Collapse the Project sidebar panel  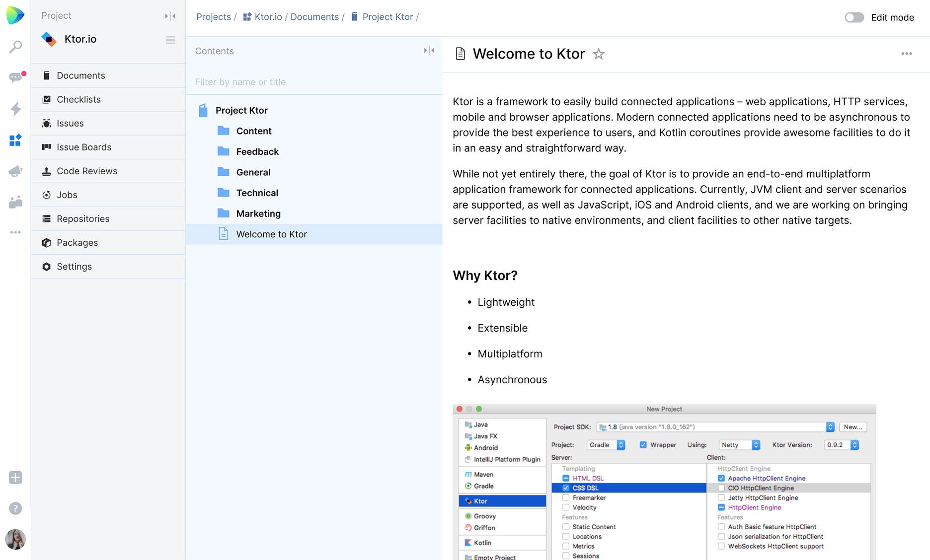pyautogui.click(x=170, y=16)
